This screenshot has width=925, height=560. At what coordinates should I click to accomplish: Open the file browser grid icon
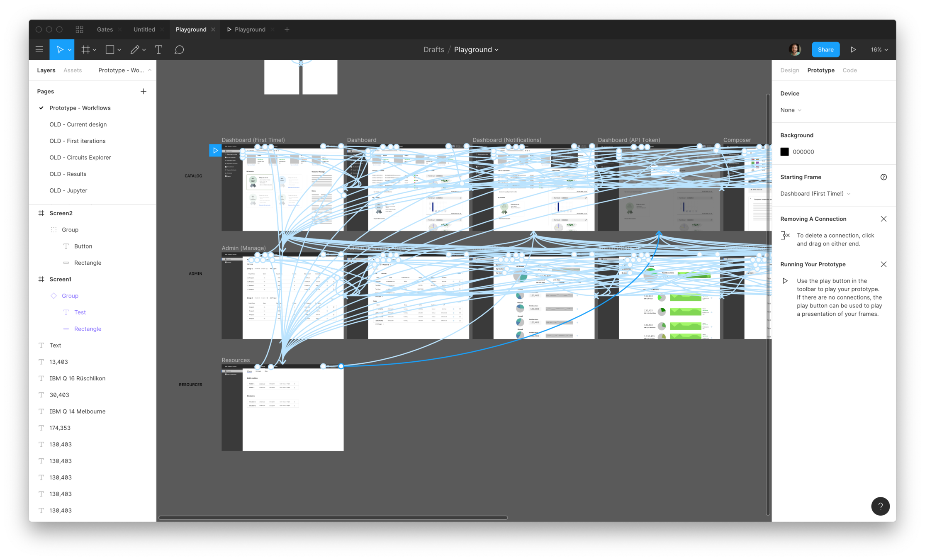pos(79,29)
